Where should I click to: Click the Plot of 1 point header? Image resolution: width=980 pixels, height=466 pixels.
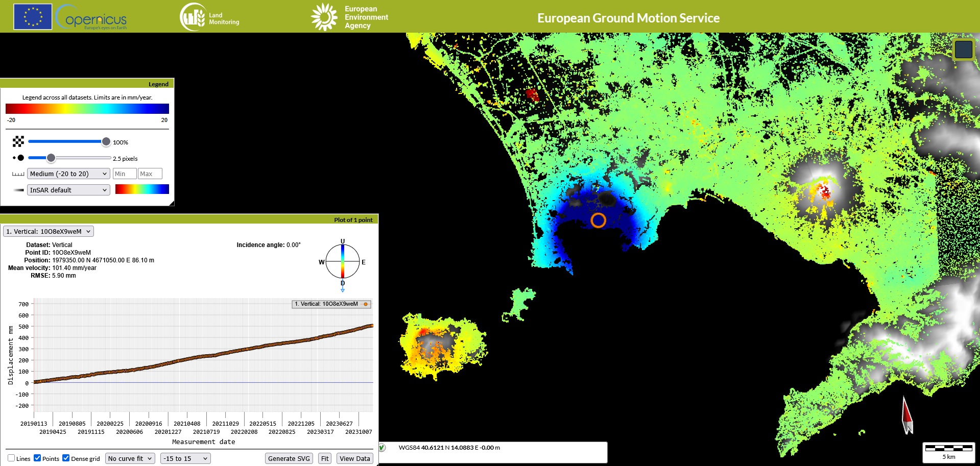(189, 219)
